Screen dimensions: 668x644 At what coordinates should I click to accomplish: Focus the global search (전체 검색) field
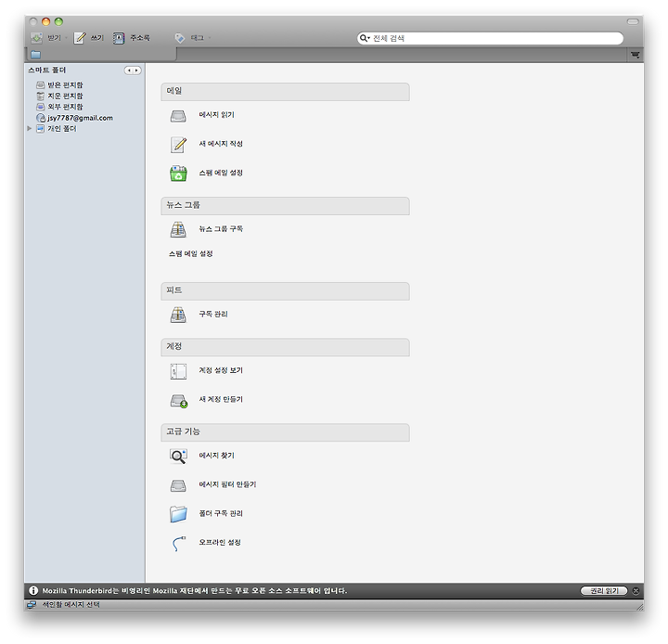pyautogui.click(x=490, y=38)
